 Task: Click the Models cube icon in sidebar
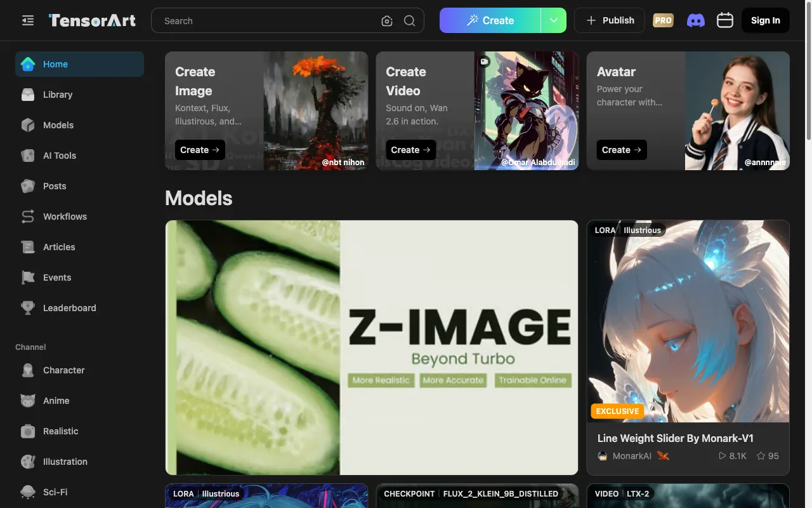(28, 125)
